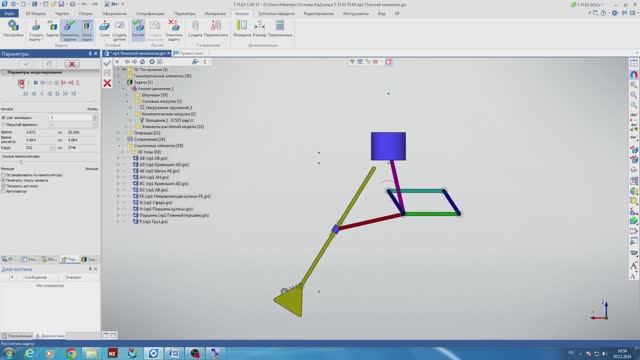Select the Масштаб времени radio button

pyautogui.click(x=4, y=124)
